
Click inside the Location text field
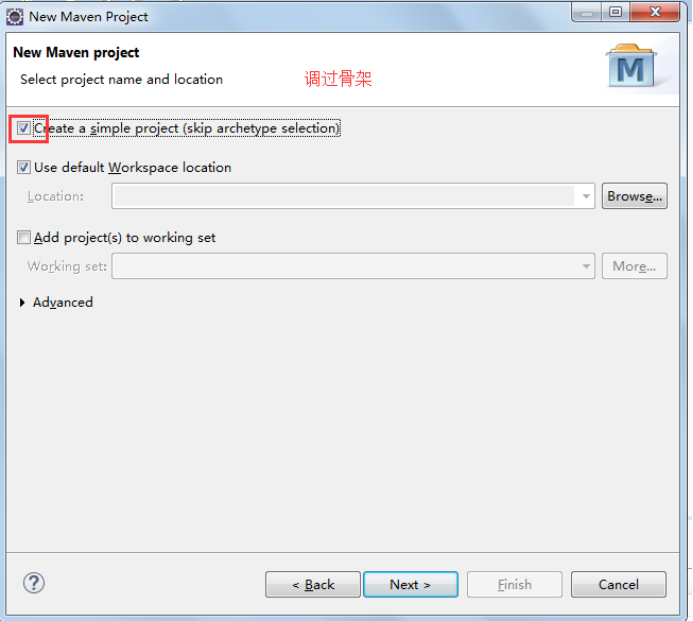pyautogui.click(x=344, y=196)
